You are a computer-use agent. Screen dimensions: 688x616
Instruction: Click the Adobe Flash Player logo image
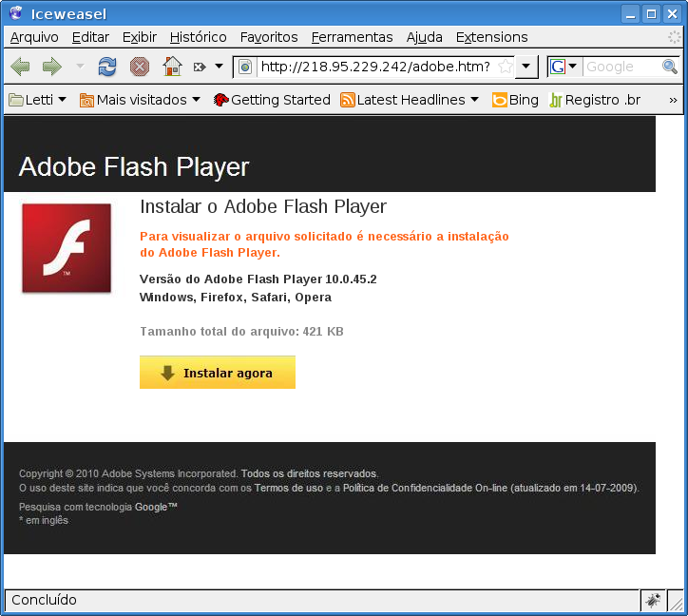(67, 248)
